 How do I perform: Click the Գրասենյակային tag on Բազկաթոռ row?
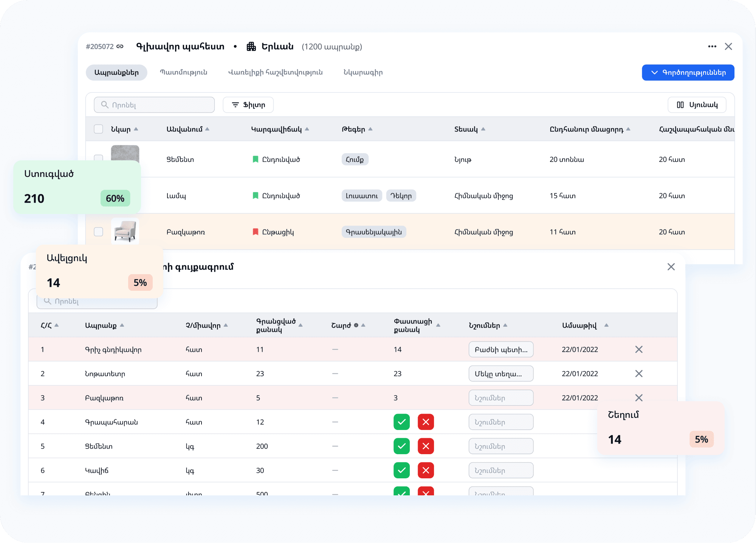point(374,232)
